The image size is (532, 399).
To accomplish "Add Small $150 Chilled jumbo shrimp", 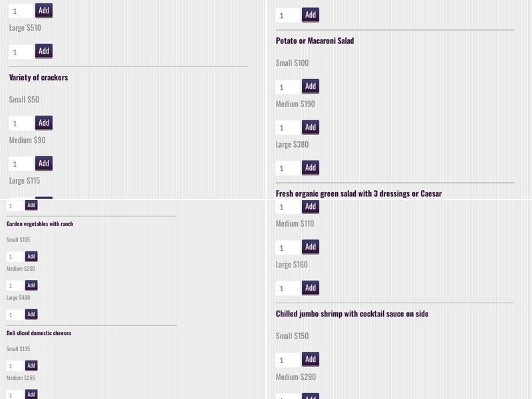I will [x=310, y=360].
